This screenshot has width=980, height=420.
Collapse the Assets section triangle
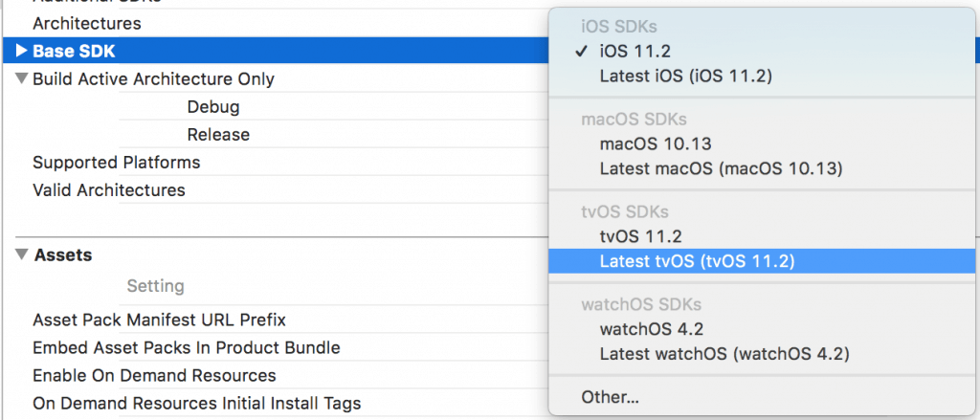click(22, 255)
